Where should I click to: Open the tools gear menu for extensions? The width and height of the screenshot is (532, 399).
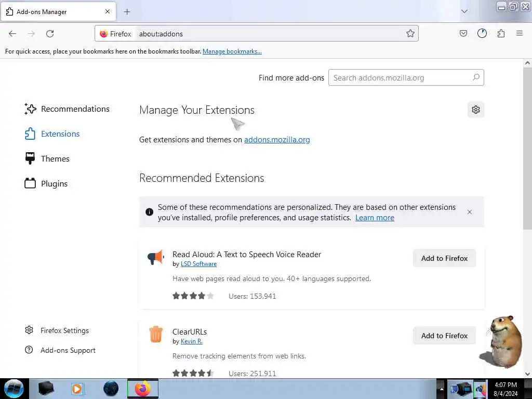(476, 110)
